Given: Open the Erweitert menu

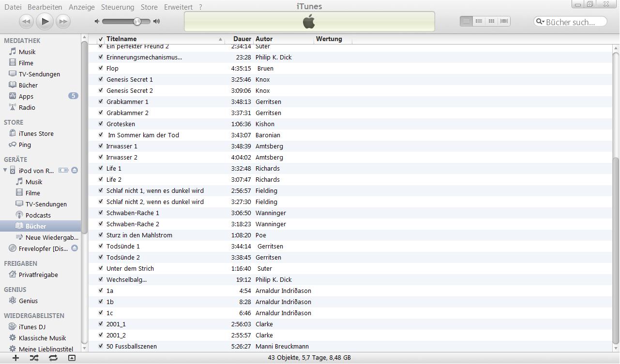Looking at the screenshot, I should [178, 7].
